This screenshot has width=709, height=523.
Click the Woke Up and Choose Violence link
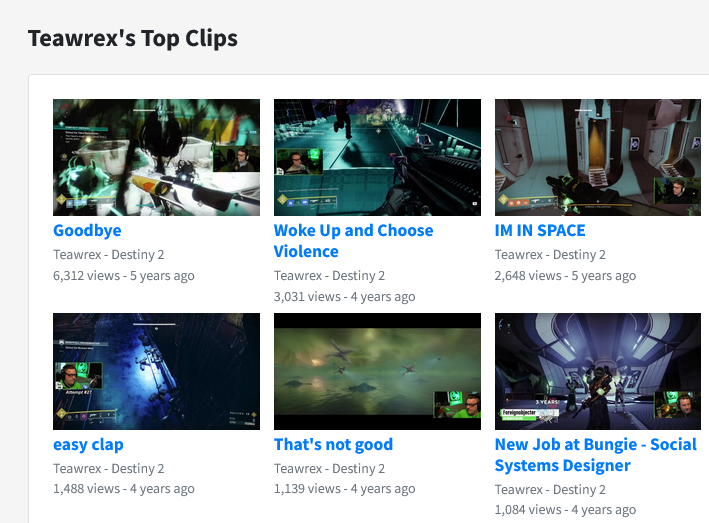[x=354, y=241]
